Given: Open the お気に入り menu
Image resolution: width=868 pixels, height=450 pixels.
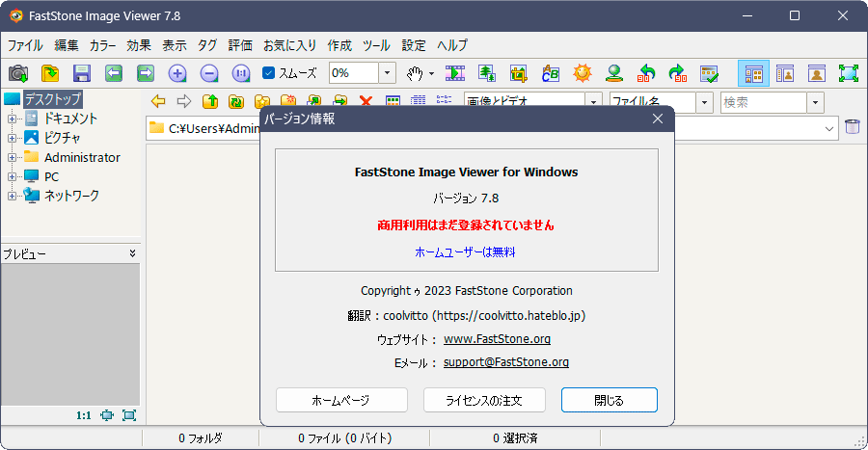Looking at the screenshot, I should click(x=289, y=45).
